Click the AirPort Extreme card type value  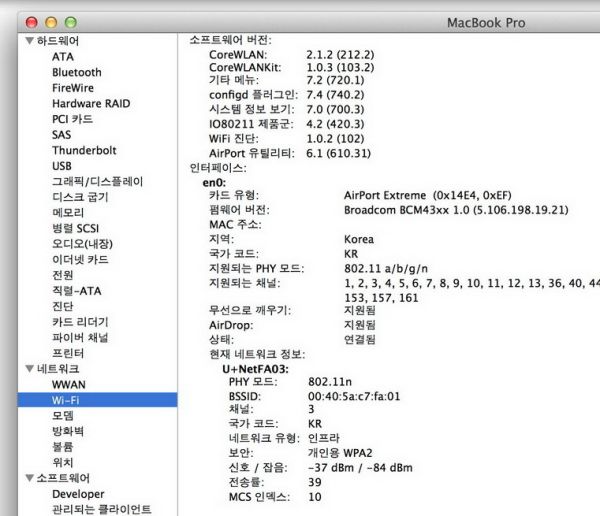pos(427,196)
